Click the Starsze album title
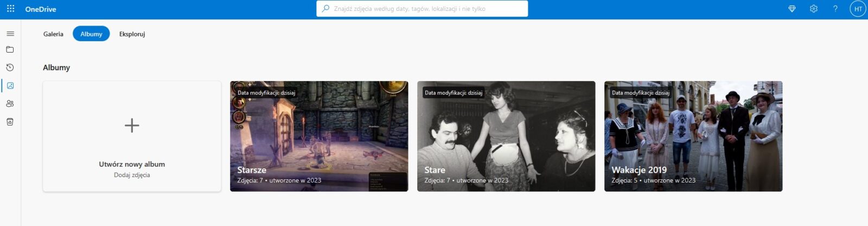868x226 pixels. point(252,170)
